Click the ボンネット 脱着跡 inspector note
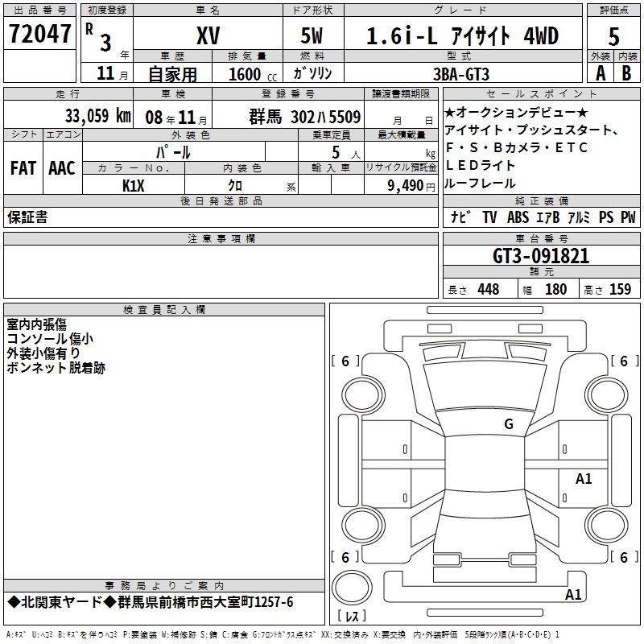The image size is (644, 644). pos(56,368)
